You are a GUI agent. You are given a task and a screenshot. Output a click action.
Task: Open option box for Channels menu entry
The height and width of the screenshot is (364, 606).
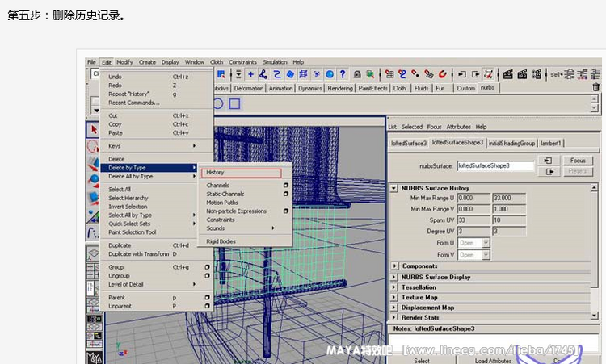pyautogui.click(x=285, y=186)
